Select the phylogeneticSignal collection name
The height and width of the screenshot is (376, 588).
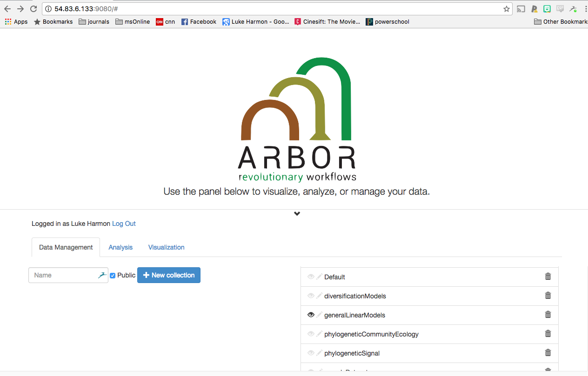coord(352,353)
